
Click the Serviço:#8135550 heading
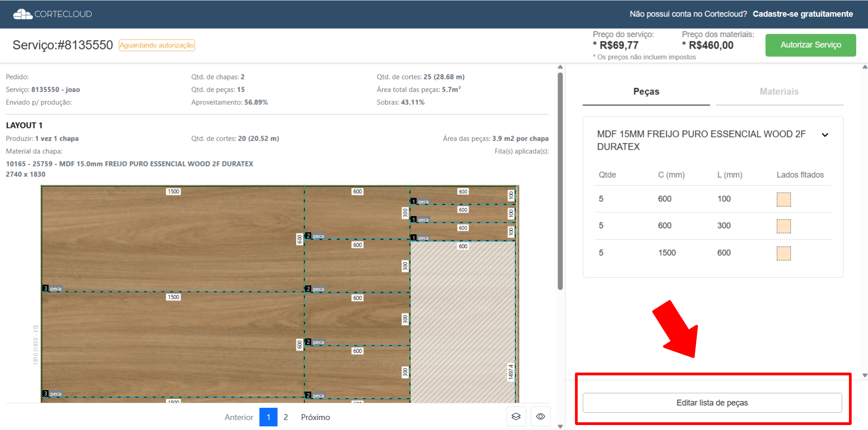click(x=63, y=45)
